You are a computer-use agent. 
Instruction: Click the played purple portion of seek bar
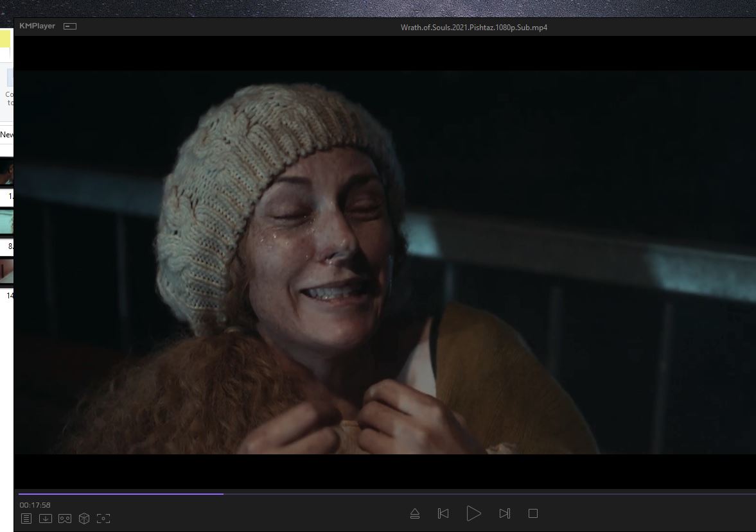pos(121,494)
